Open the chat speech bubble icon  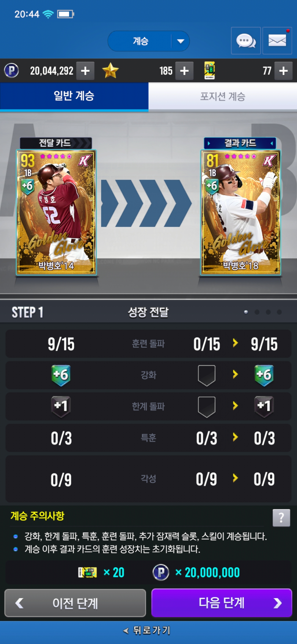[x=246, y=41]
